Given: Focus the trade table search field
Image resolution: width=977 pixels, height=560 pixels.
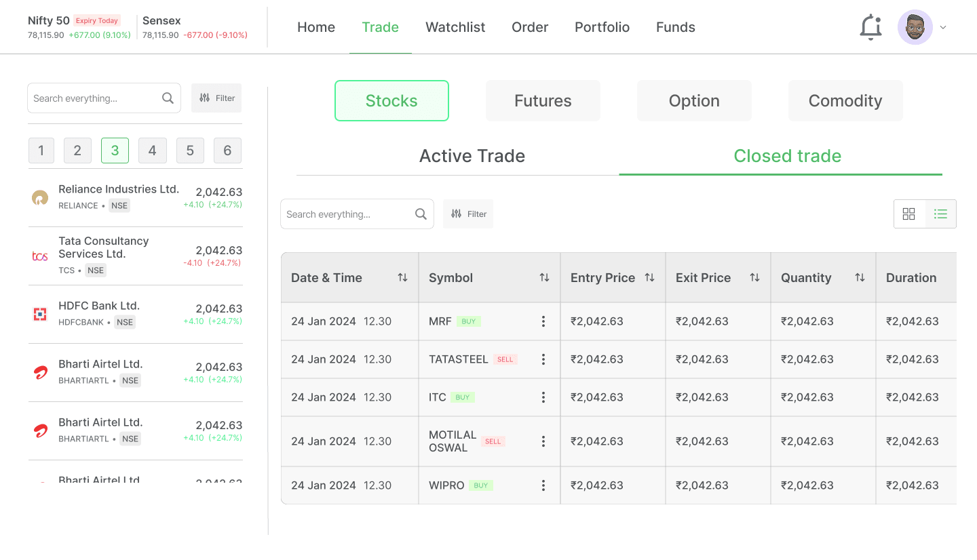Looking at the screenshot, I should 357,214.
